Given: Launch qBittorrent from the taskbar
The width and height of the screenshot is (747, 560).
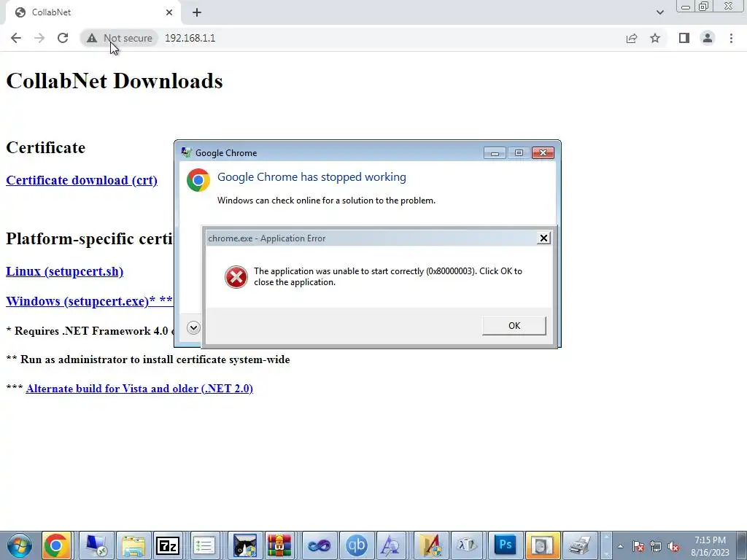Looking at the screenshot, I should click(356, 545).
